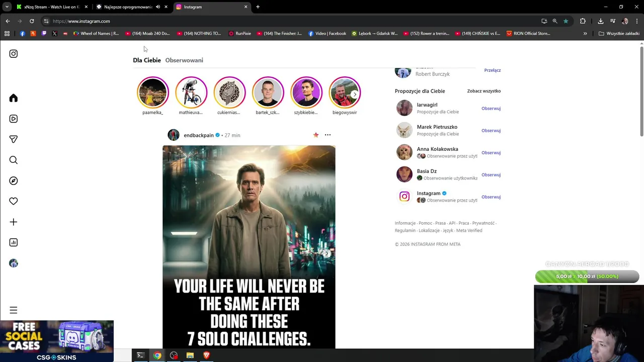Open bookmarks apps grid icon
Image resolution: width=644 pixels, height=362 pixels.
[x=7, y=34]
